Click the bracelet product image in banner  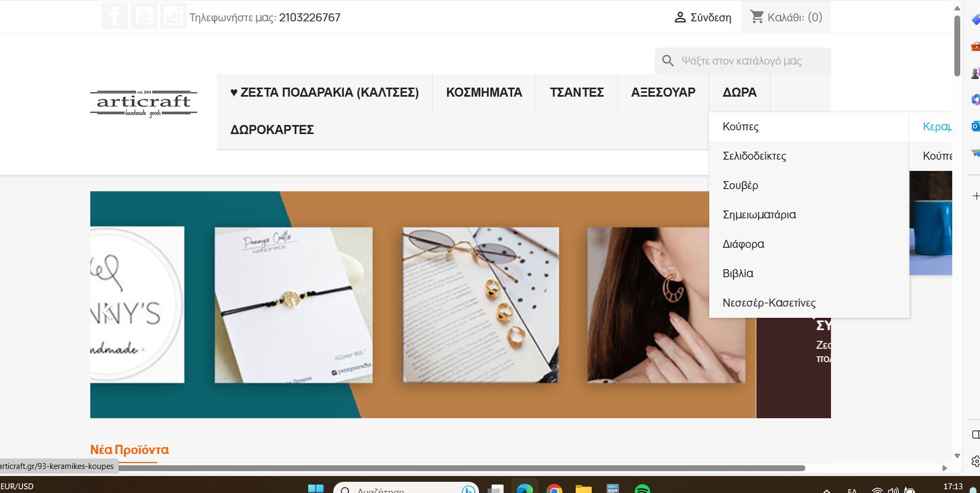(x=294, y=305)
